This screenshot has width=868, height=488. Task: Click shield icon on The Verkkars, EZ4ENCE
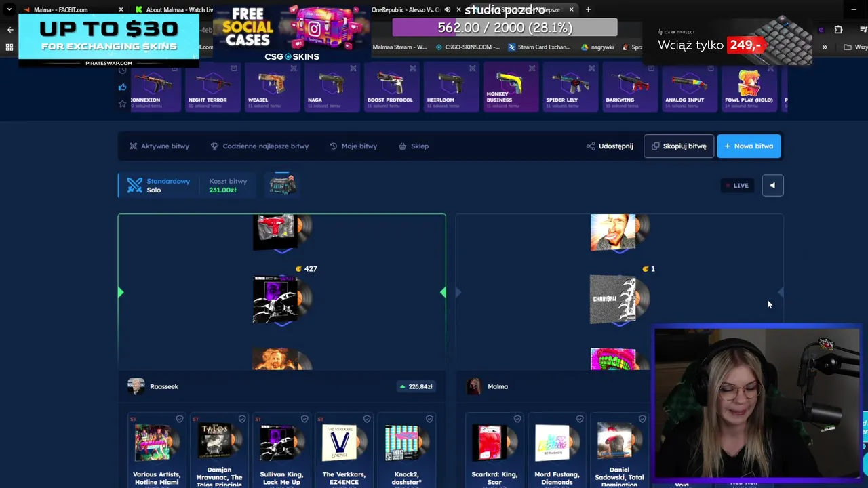(x=367, y=419)
